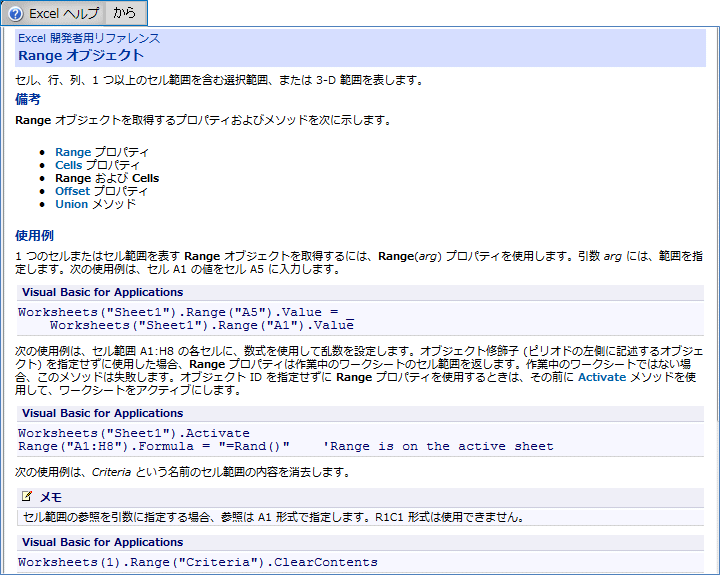The width and height of the screenshot is (720, 575).
Task: Click the Excel 開発者用リファレンス header text
Action: (89, 38)
